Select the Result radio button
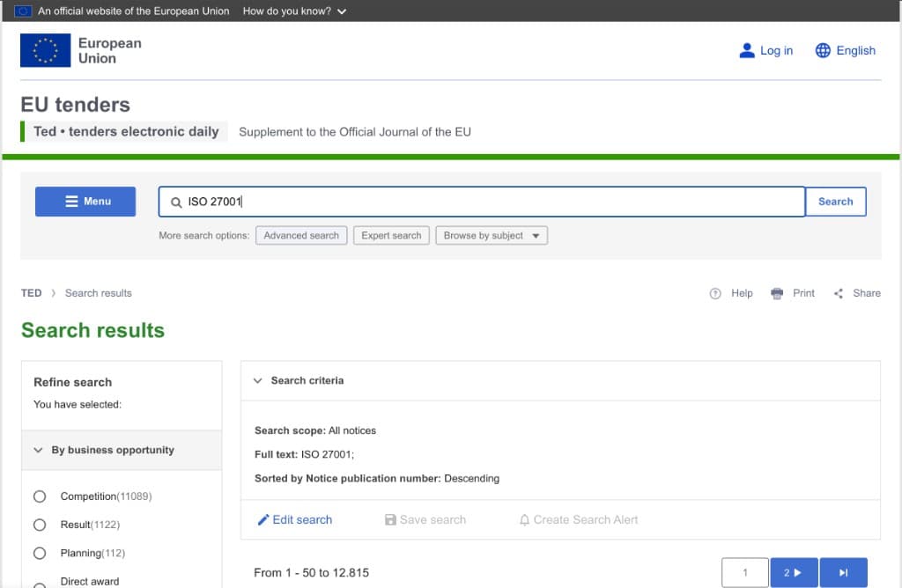 click(40, 525)
